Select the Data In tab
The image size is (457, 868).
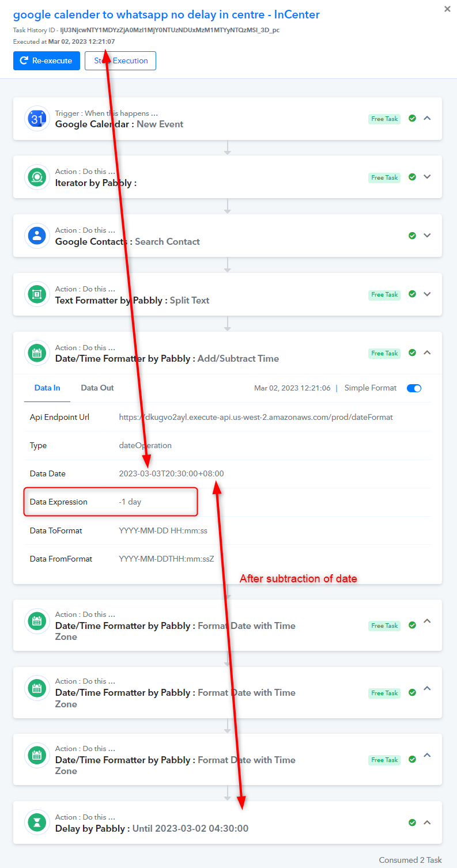[47, 388]
